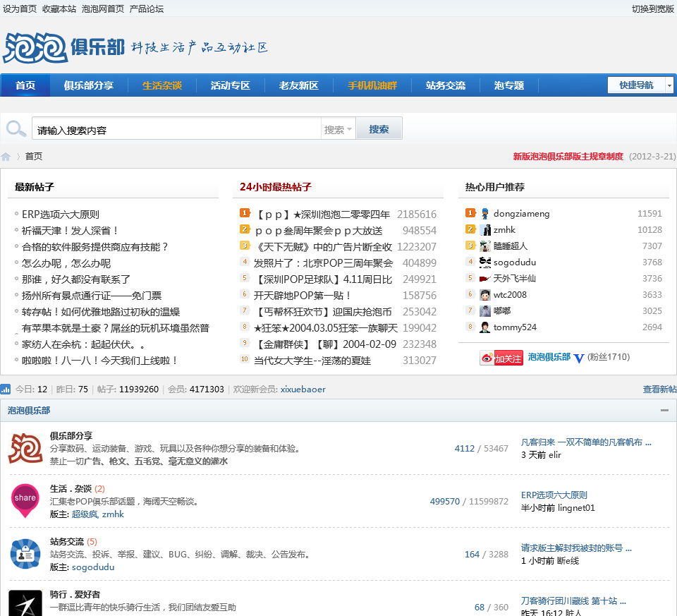This screenshot has width=677, height=616.
Task: Open the post 扬州所有景点通行证——免门票
Action: coord(92,296)
